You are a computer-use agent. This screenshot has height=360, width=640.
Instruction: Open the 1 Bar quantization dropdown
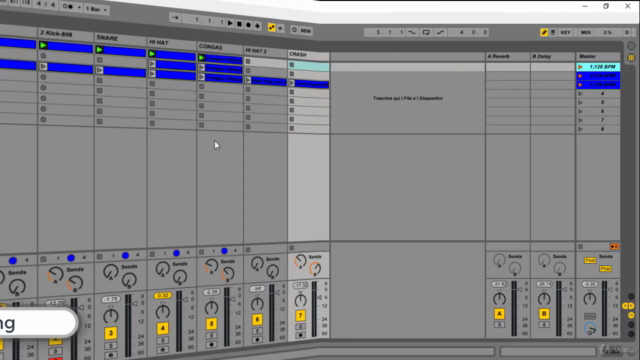pyautogui.click(x=97, y=9)
